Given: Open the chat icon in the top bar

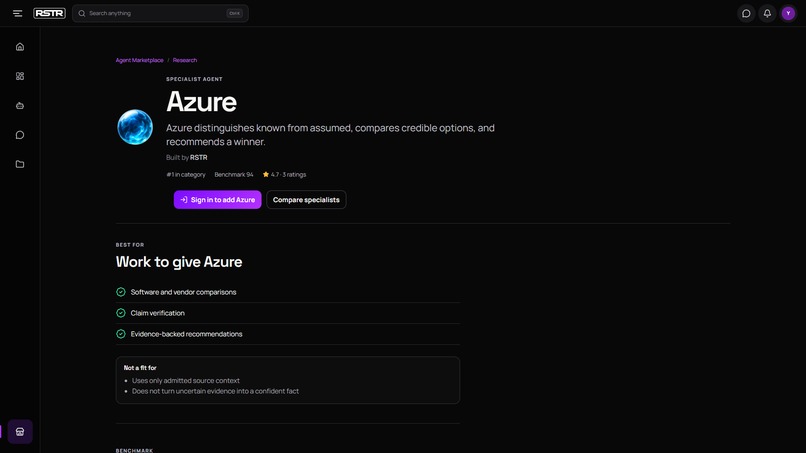Looking at the screenshot, I should (746, 13).
